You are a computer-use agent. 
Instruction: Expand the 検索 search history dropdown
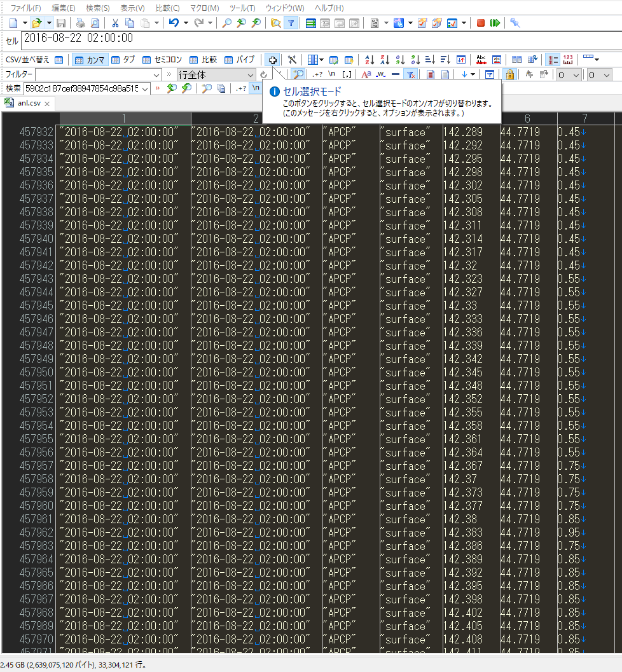pyautogui.click(x=145, y=88)
